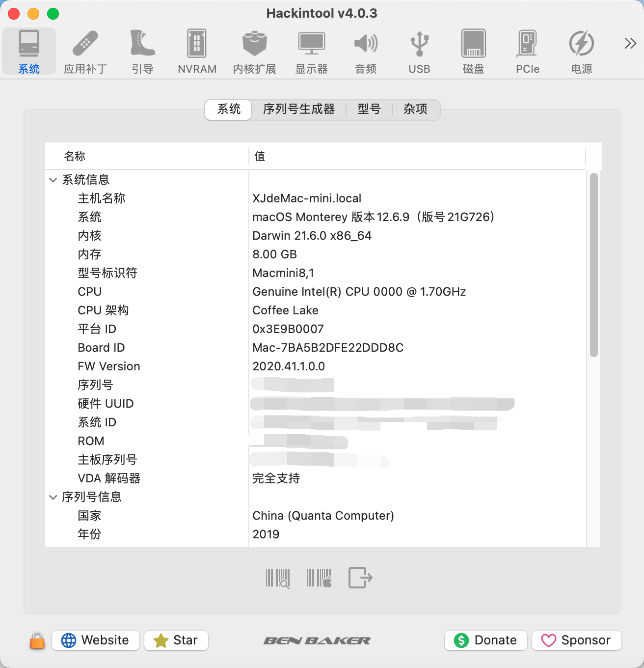Select the CPU 架构 row
Screen dimensions: 644x668
316,310
